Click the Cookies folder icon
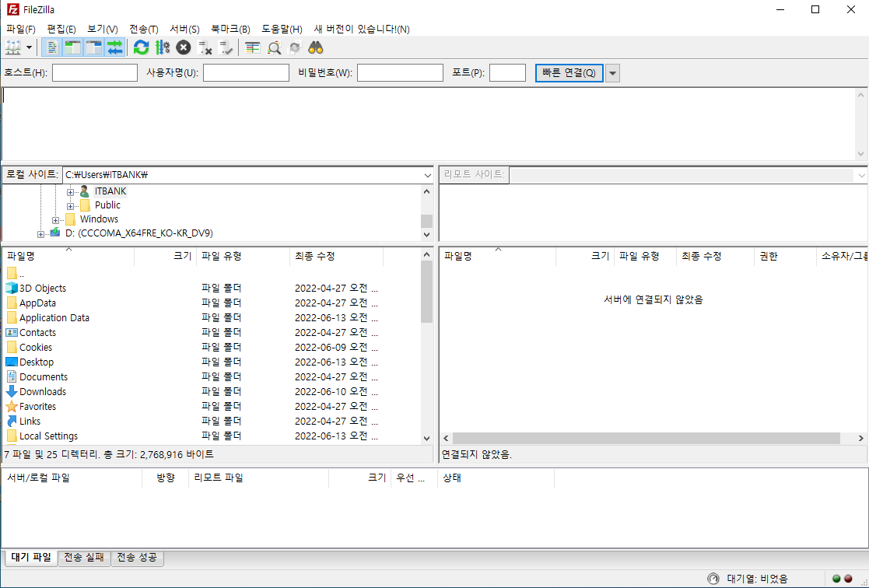Screen dimensions: 869x588 pos(12,347)
